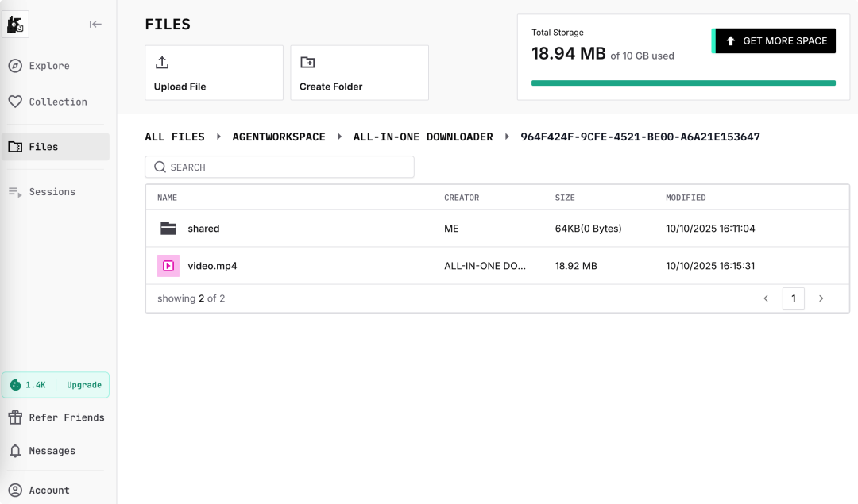The height and width of the screenshot is (504, 858).
Task: Navigate to ALL FILES breadcrumb
Action: (175, 137)
